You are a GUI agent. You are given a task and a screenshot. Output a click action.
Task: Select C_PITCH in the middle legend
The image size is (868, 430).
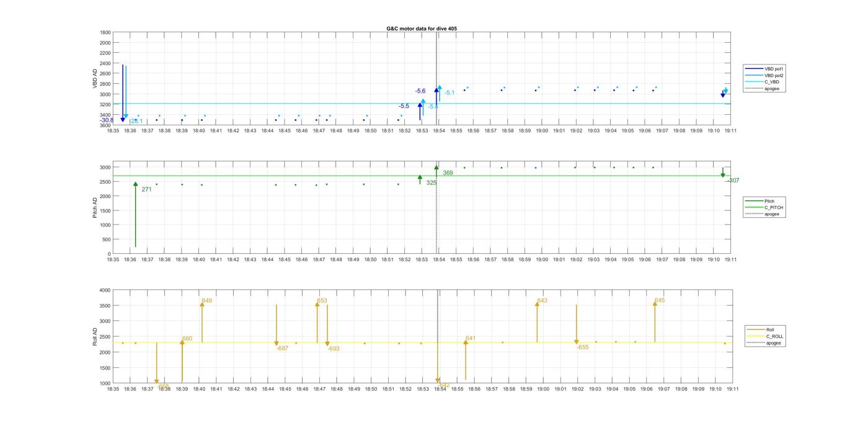pos(765,208)
